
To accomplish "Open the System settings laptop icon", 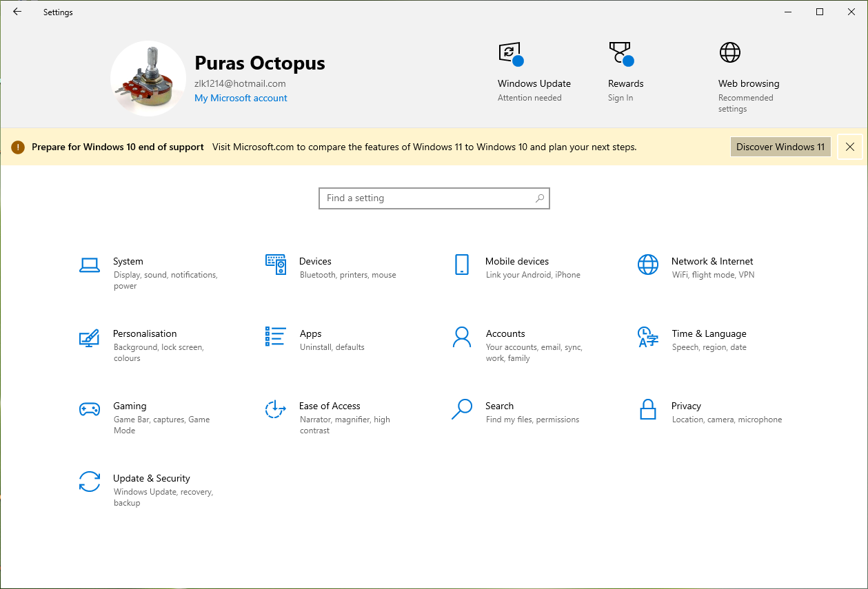I will pyautogui.click(x=90, y=265).
